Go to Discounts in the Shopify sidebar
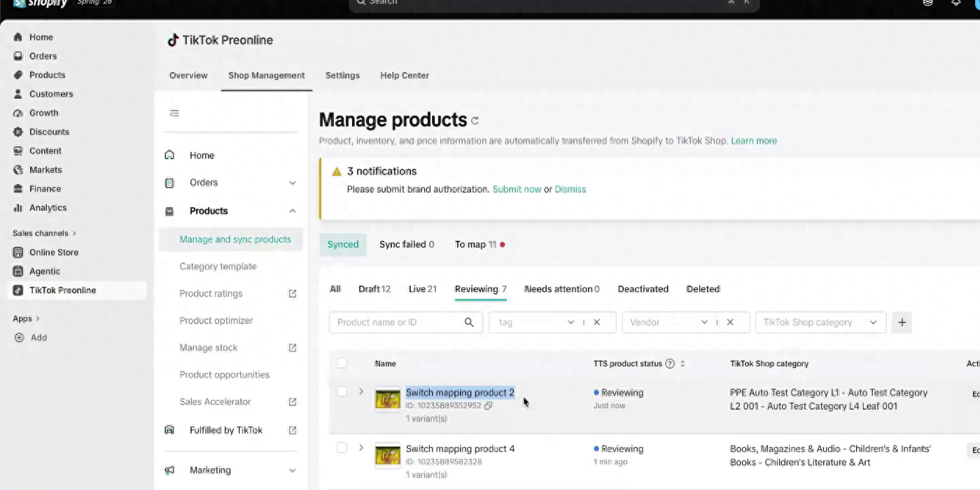The image size is (980, 490). coord(49,132)
